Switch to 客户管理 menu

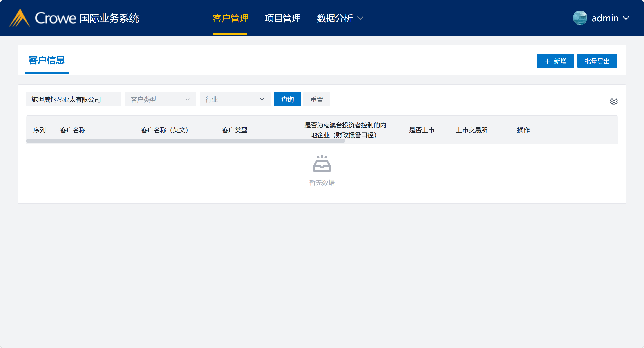click(230, 18)
